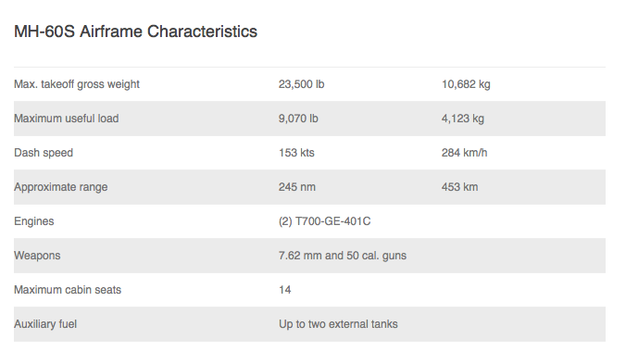Click the 10,682 kg value
This screenshot has height=364, width=626.
[466, 84]
